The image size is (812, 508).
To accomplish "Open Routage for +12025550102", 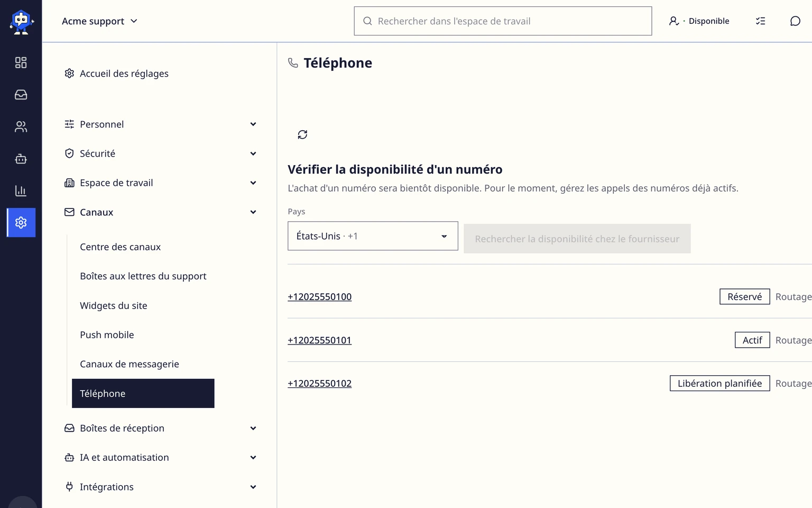I will (x=793, y=384).
